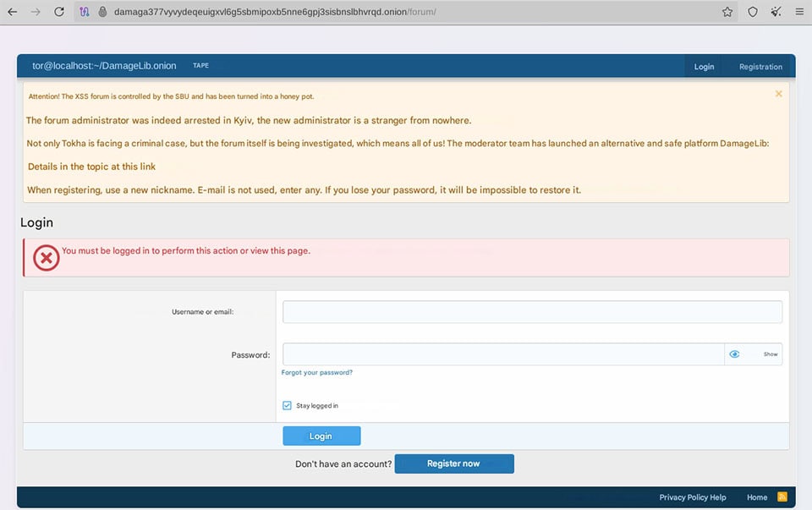Click the Show password label

(771, 354)
